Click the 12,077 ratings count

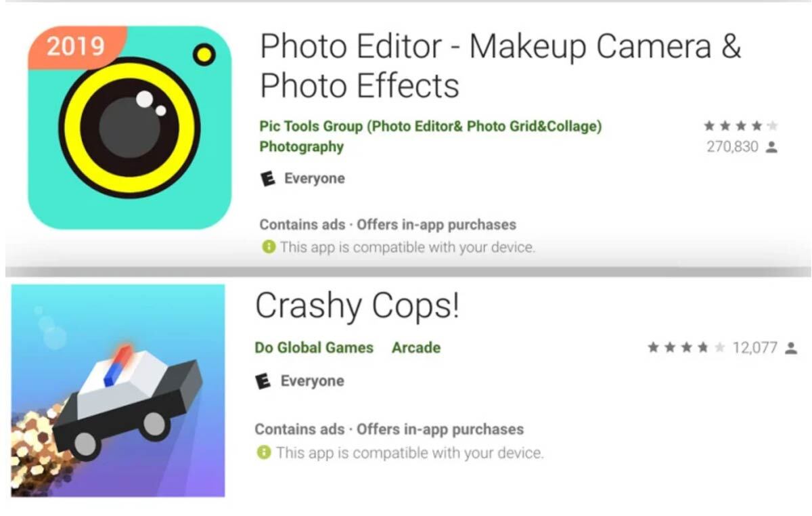click(x=755, y=348)
